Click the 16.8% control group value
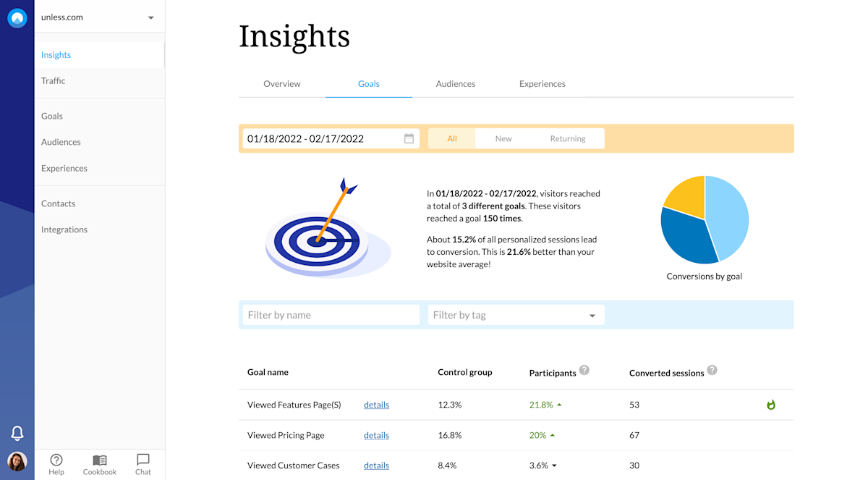Screen dimensions: 868x480 [449, 435]
